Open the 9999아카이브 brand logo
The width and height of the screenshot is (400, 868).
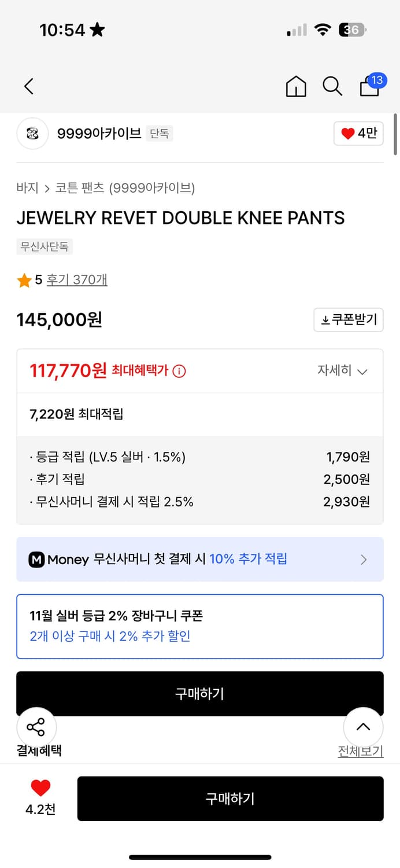tap(32, 133)
